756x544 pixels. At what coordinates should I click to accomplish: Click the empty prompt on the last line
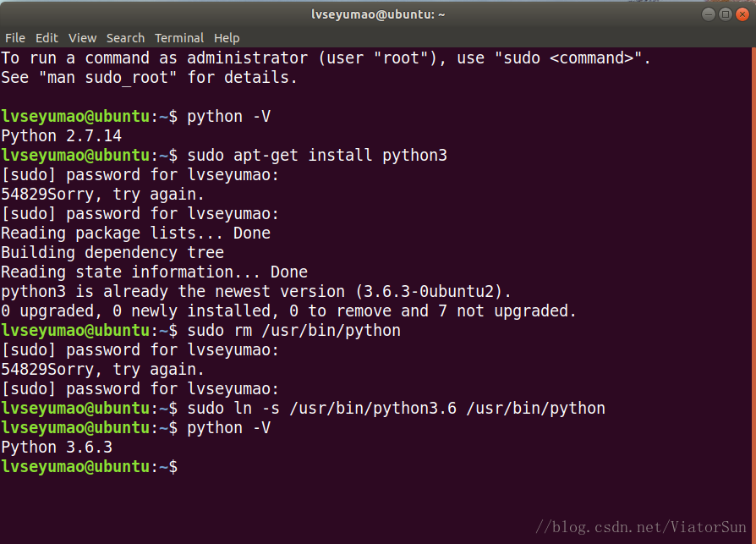(90, 467)
